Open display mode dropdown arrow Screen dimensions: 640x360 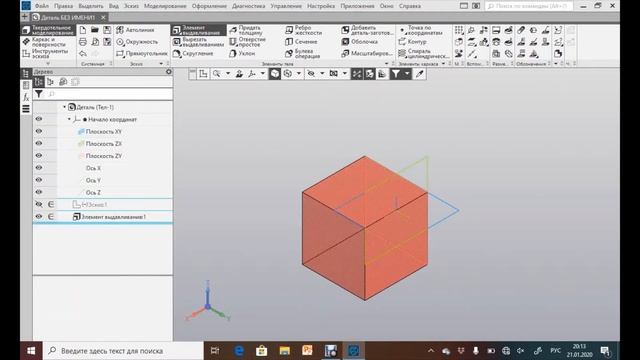click(x=299, y=74)
